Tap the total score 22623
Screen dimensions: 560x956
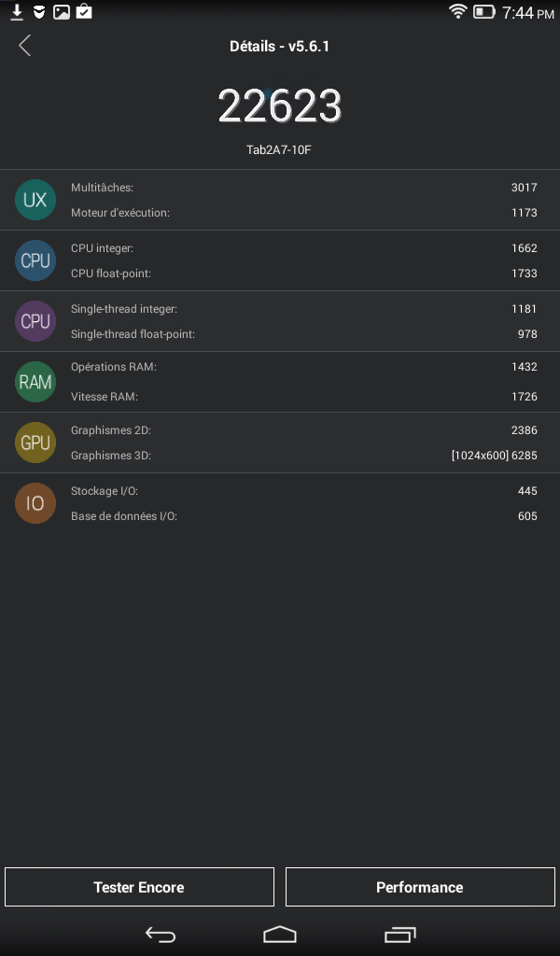279,107
